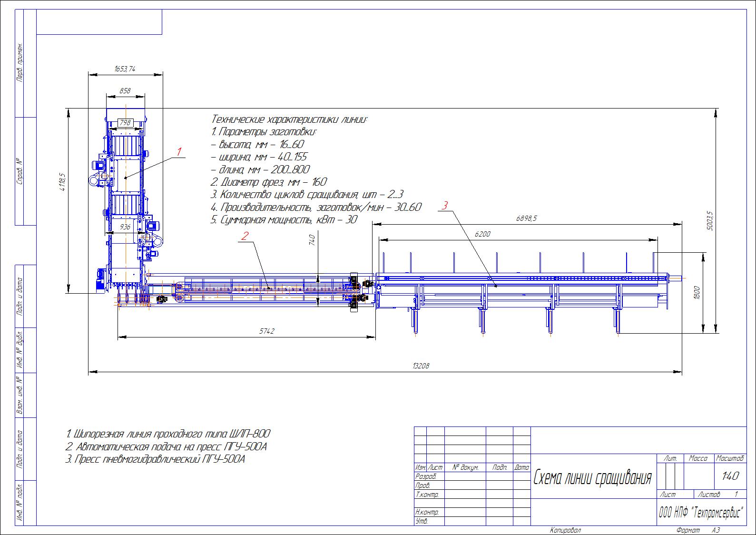Select the 'Справ. №' side label
Viewport: 756px width, 535px height.
pos(20,171)
